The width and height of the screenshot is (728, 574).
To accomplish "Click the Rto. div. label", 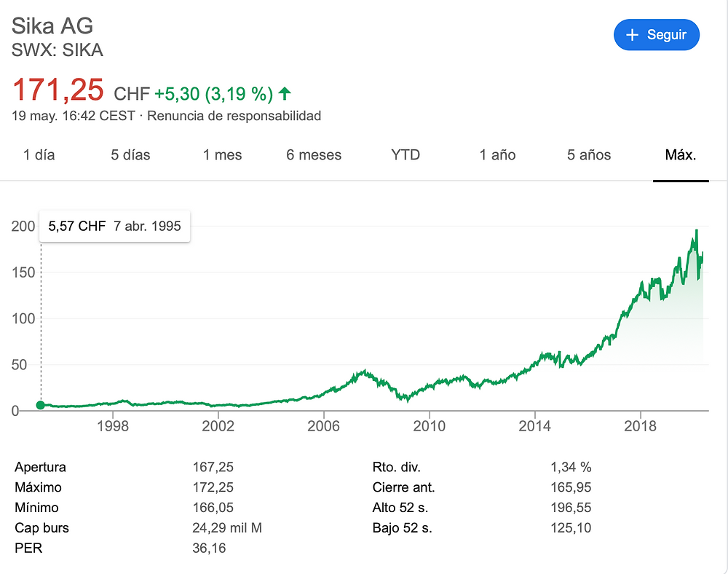I will pyautogui.click(x=397, y=467).
